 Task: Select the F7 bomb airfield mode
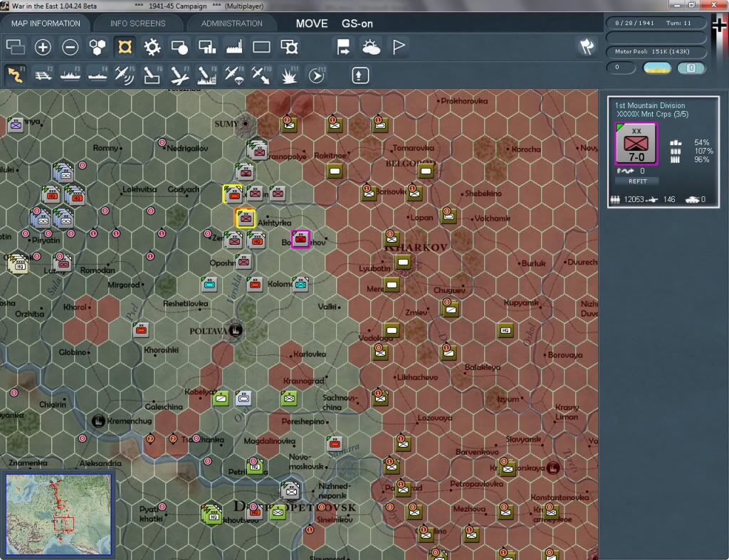[179, 75]
